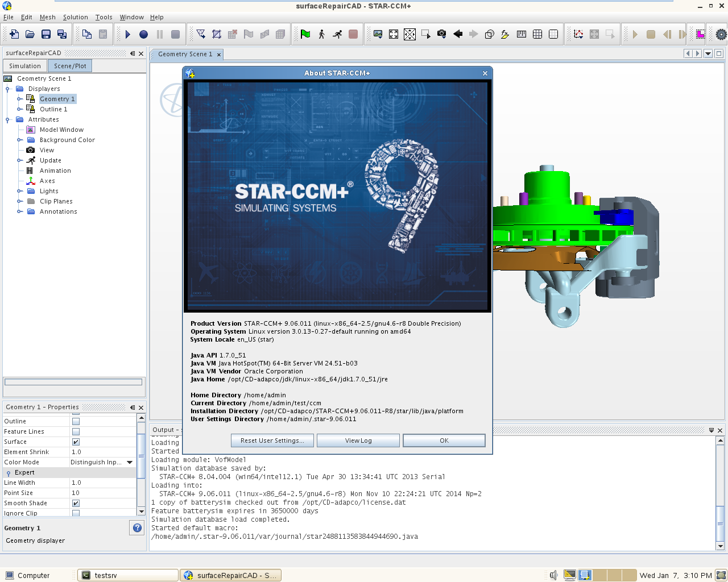
Task: Select Background Color in the scene tree
Action: (67, 140)
